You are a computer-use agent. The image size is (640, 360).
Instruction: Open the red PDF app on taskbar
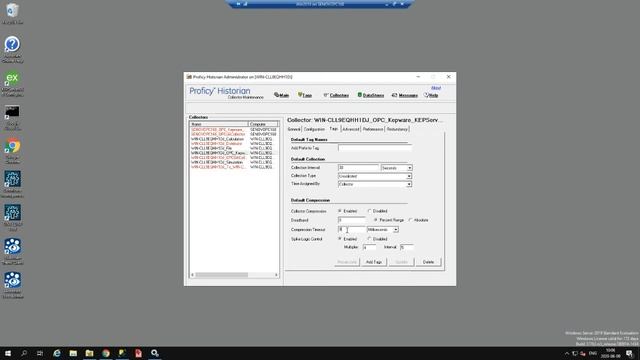(138, 353)
